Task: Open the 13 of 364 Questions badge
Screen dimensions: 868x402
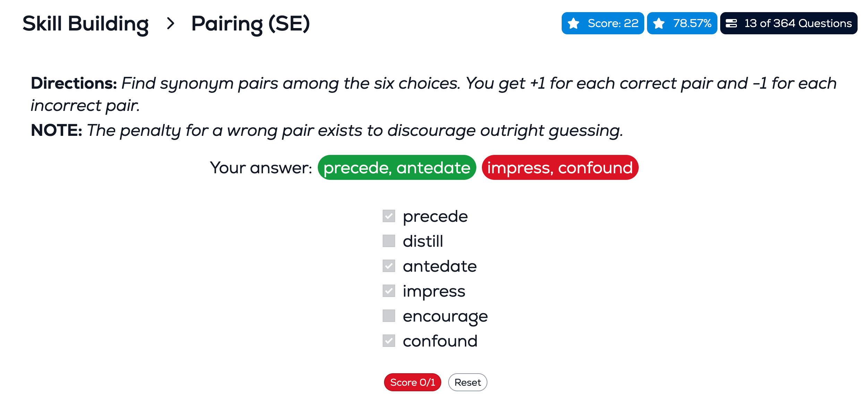Action: [789, 23]
